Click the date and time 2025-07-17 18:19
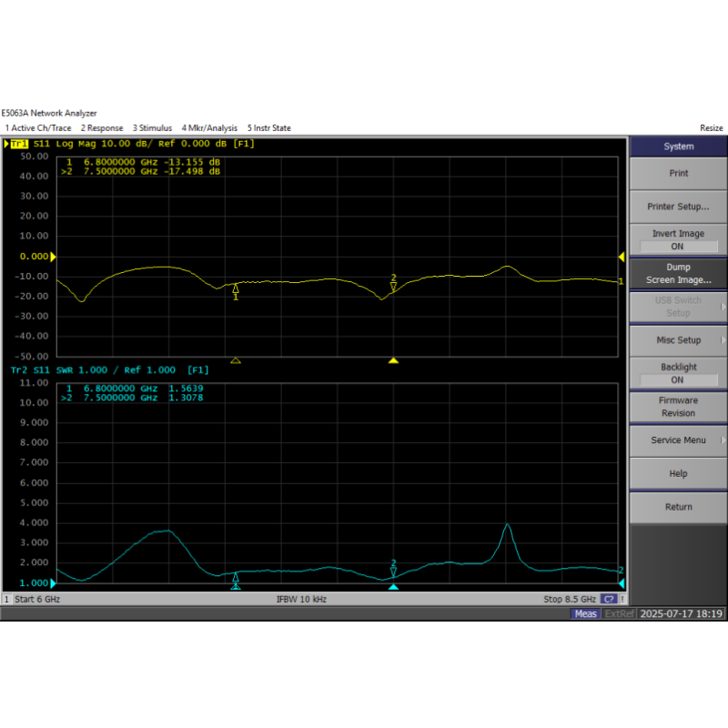Screen dimensions: 728x728 (x=681, y=613)
